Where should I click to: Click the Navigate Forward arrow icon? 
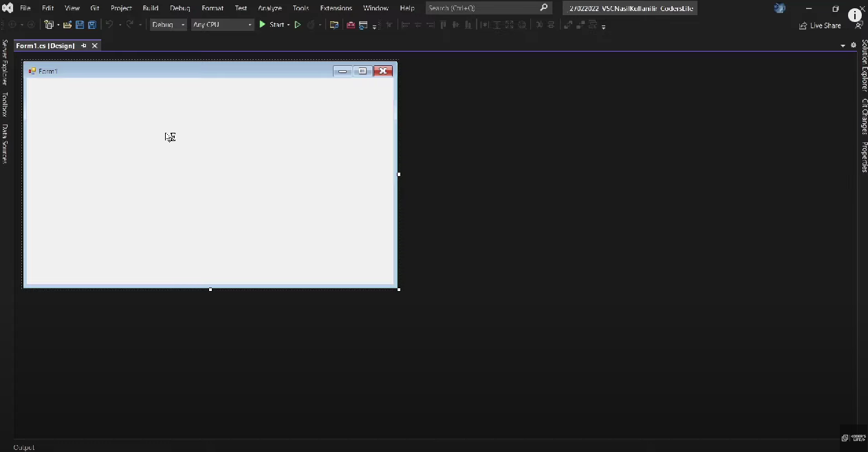click(x=31, y=25)
